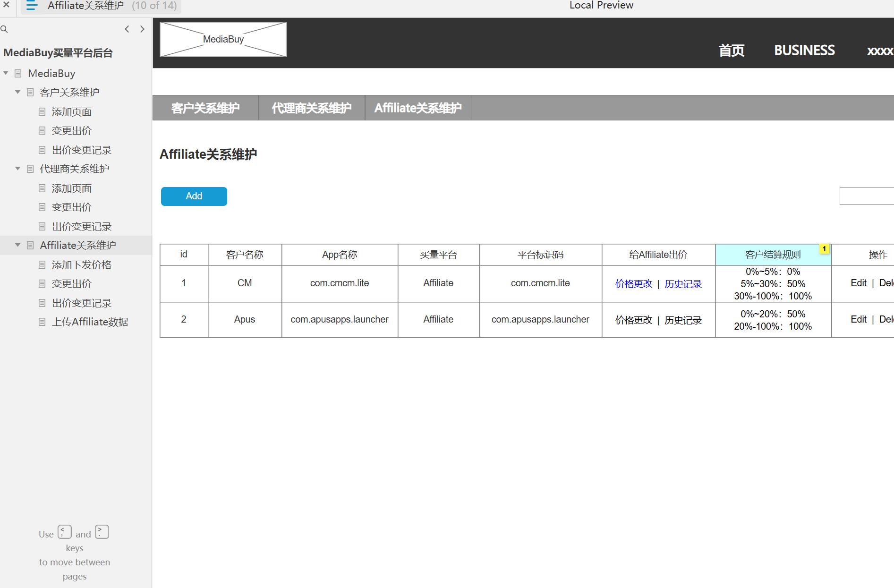Go to next page with right chevron
This screenshot has width=894, height=588.
142,29
